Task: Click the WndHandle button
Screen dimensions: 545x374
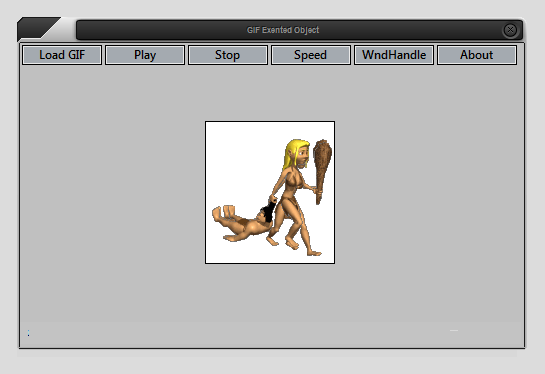Action: click(x=394, y=55)
